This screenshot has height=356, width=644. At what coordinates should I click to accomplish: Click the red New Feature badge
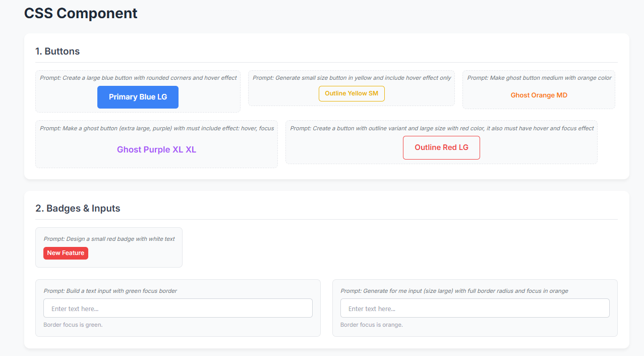(x=66, y=253)
